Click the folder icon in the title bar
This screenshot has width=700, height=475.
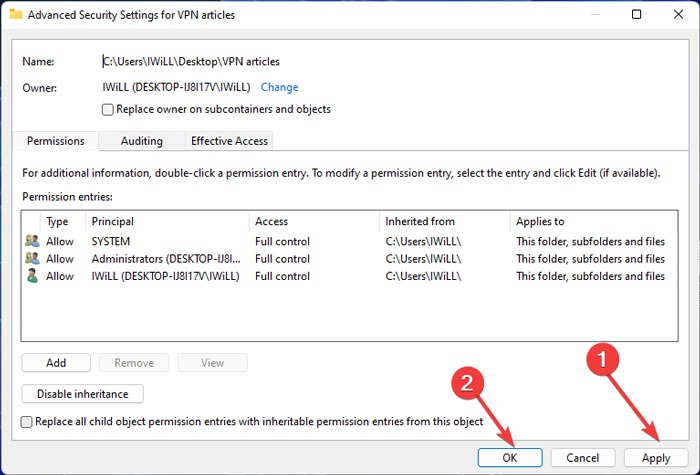16,14
